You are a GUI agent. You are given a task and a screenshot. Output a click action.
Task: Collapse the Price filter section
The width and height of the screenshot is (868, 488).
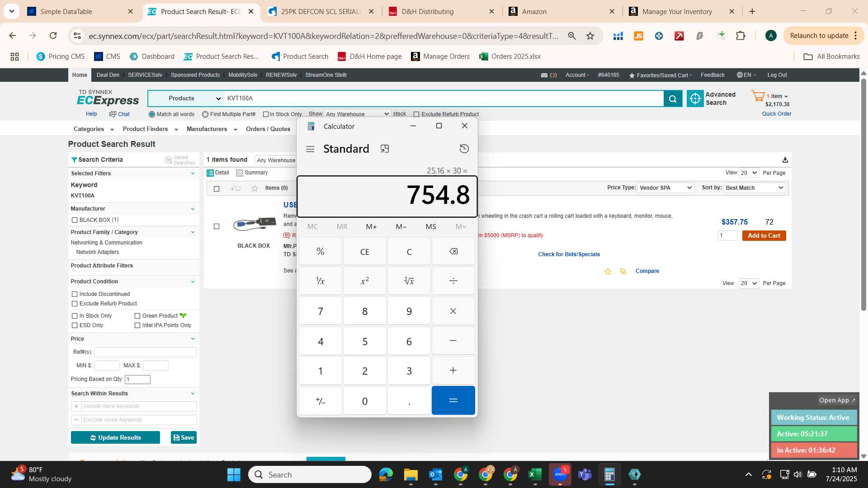(x=193, y=339)
